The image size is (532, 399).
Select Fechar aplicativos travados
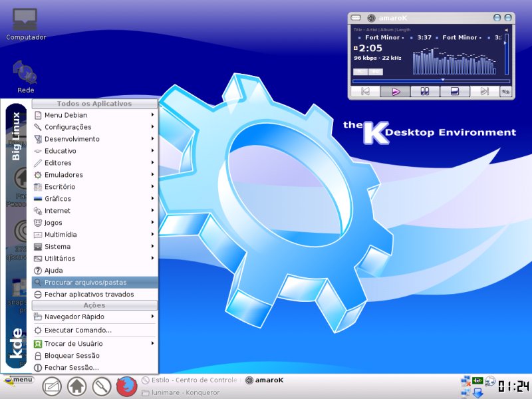coord(94,294)
